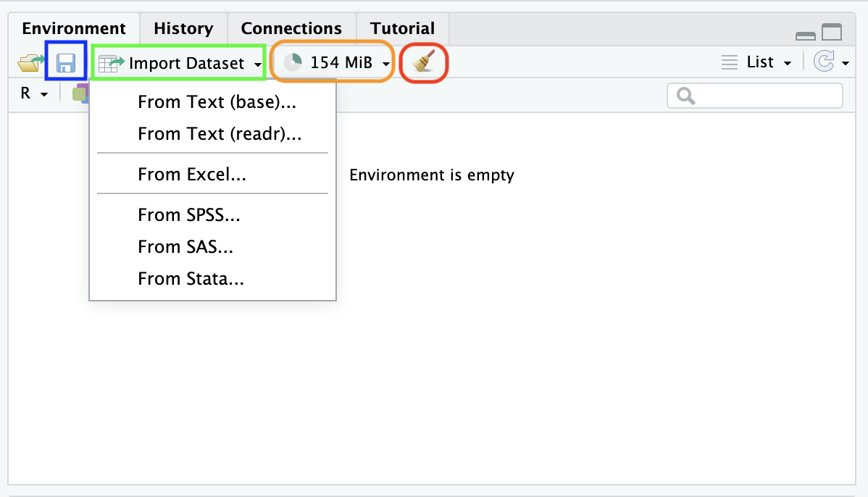Choose From Text (base)... menu option
Viewport: 868px width, 497px height.
coord(217,102)
